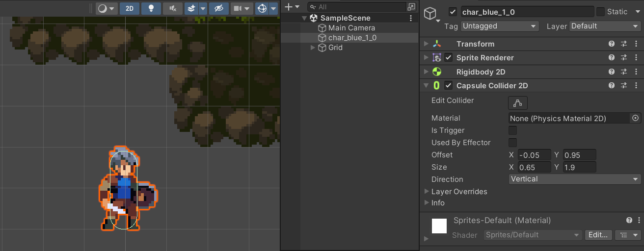The width and height of the screenshot is (644, 251).
Task: Toggle scene lighting with the lightbulb icon
Action: [151, 8]
